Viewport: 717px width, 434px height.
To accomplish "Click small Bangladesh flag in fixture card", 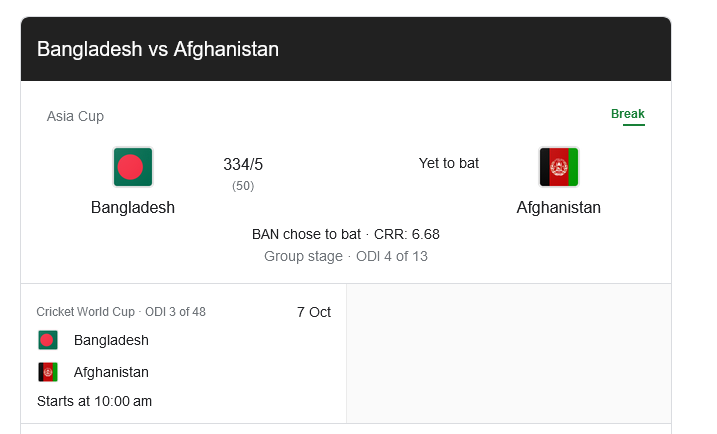I will (48, 340).
